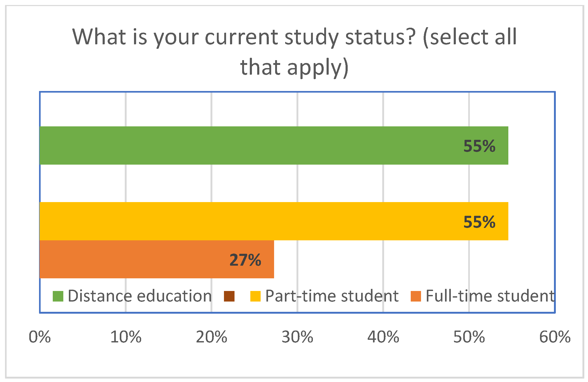Click the 60% axis label
This screenshot has height=382, width=588.
(555, 337)
